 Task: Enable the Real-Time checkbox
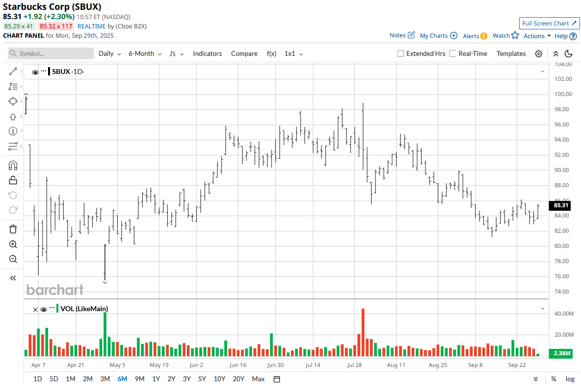pos(453,54)
